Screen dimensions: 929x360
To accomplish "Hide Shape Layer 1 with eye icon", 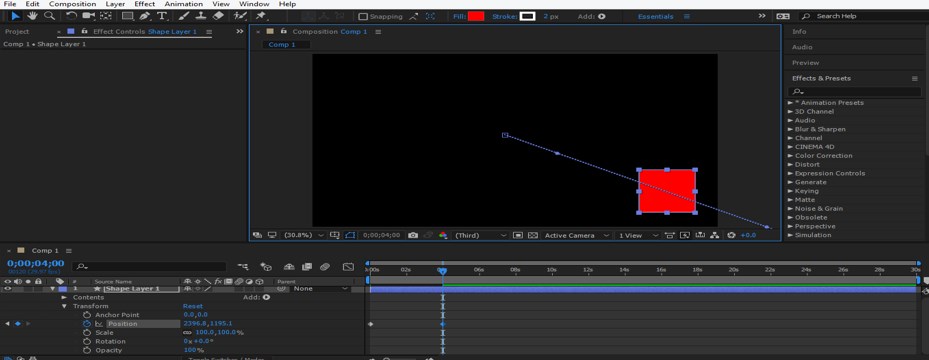I will (8, 288).
